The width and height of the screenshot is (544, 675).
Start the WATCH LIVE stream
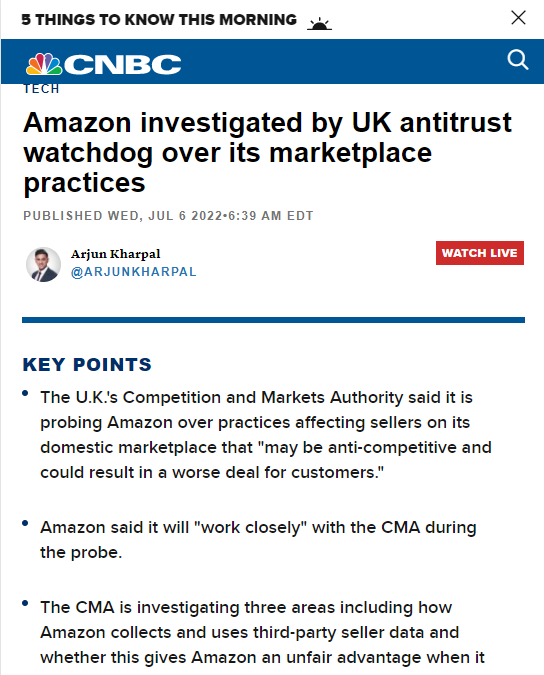click(x=479, y=253)
